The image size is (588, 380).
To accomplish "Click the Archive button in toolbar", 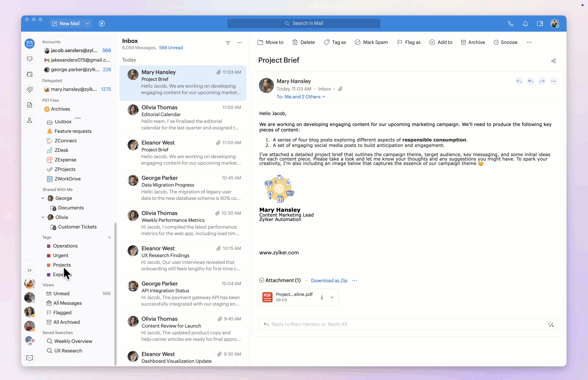I will (473, 42).
